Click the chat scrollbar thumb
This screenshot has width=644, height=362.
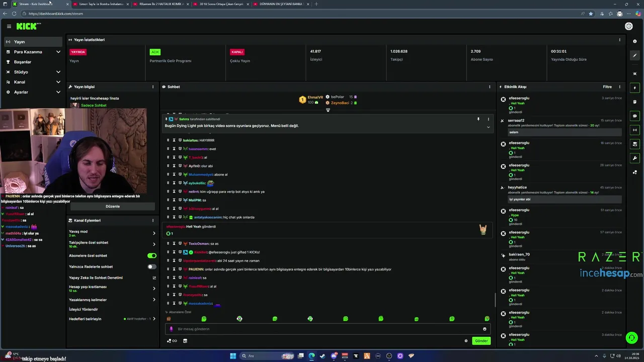click(495, 300)
